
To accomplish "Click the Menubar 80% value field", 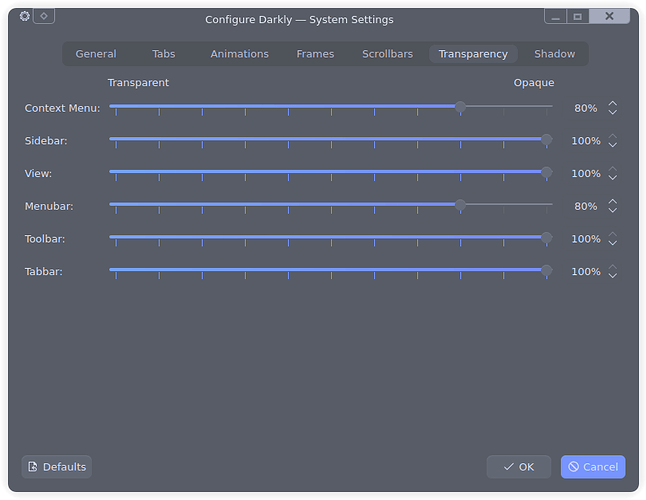I will [585, 206].
